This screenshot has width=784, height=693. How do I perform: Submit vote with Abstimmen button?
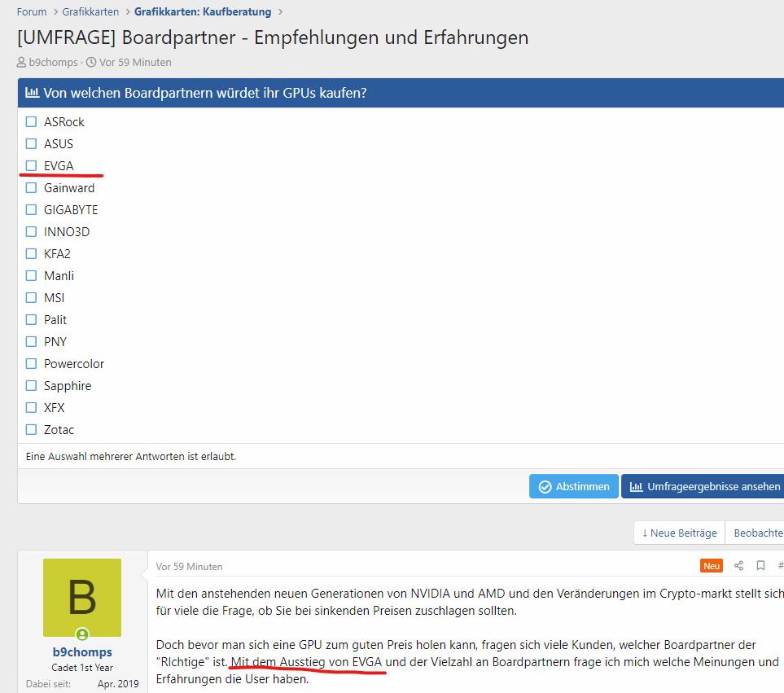pos(573,486)
